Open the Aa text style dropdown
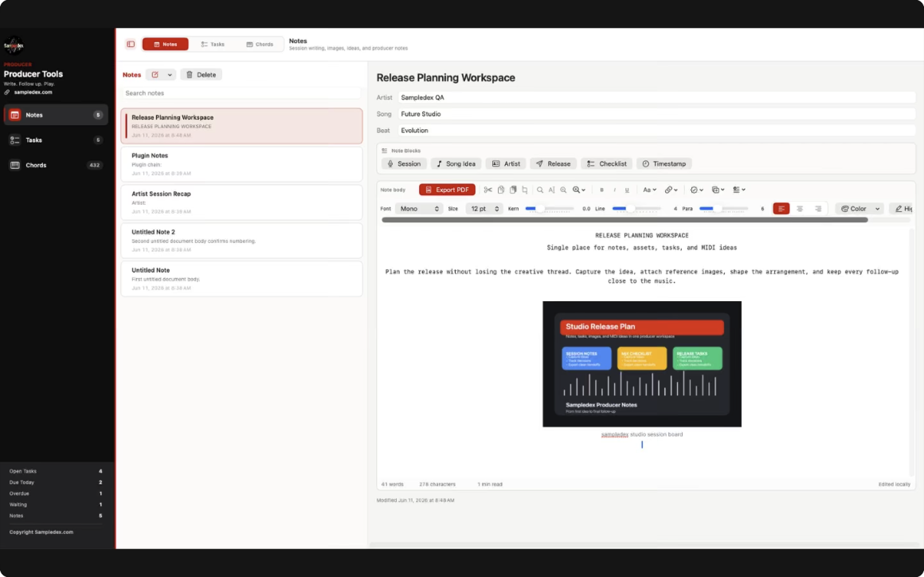 pos(649,190)
